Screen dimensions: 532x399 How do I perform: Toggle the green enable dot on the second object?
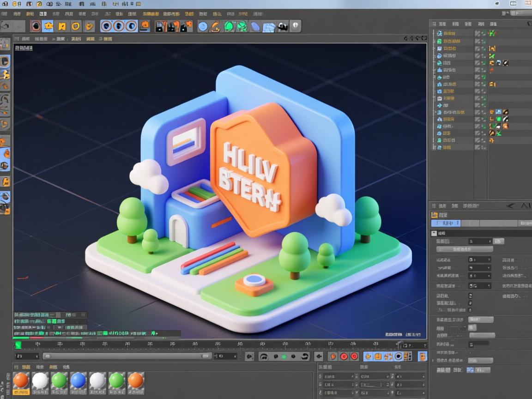click(484, 41)
